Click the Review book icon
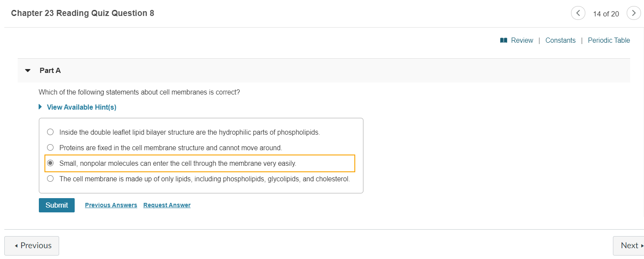The width and height of the screenshot is (644, 259). (x=503, y=40)
